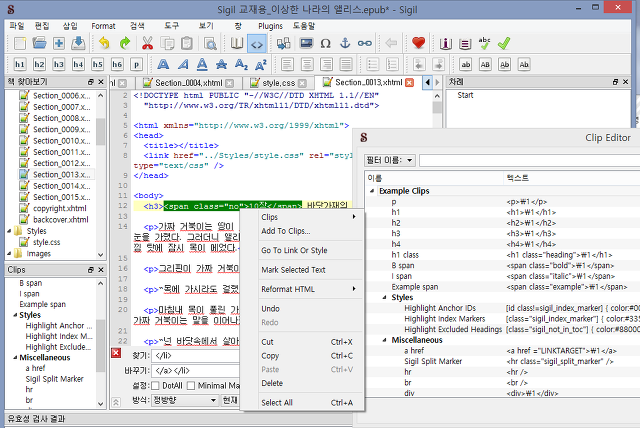Click the Add existing files icon
This screenshot has height=428, width=640.
click(x=59, y=43)
